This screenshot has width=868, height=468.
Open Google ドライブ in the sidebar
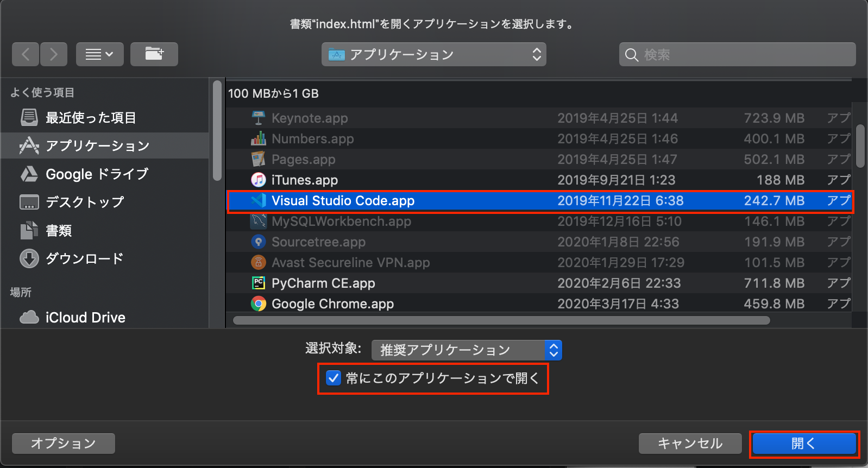click(x=105, y=174)
